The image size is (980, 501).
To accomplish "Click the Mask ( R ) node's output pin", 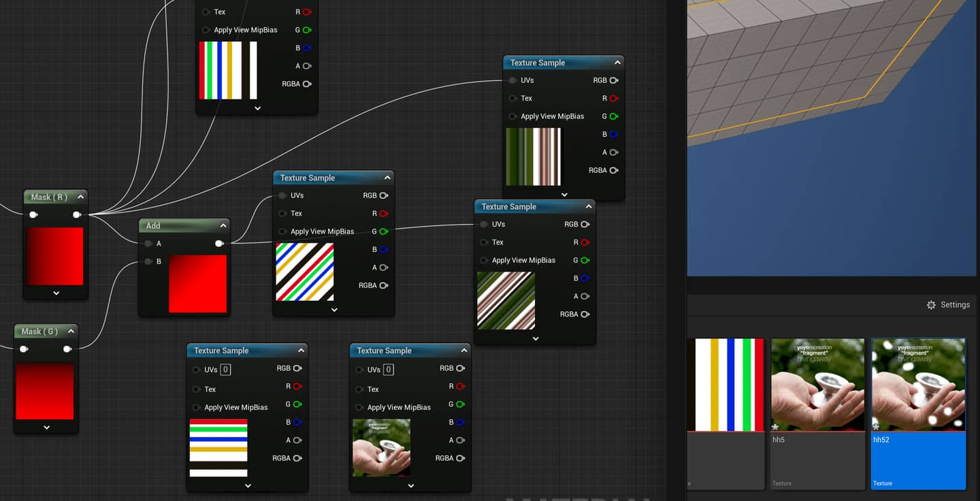I will 77,214.
